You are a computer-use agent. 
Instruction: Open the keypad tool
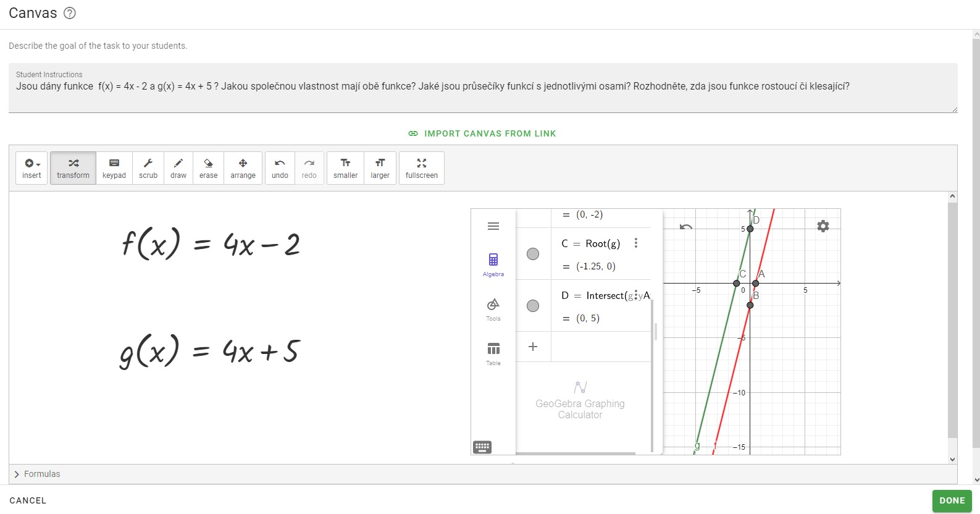coord(114,168)
